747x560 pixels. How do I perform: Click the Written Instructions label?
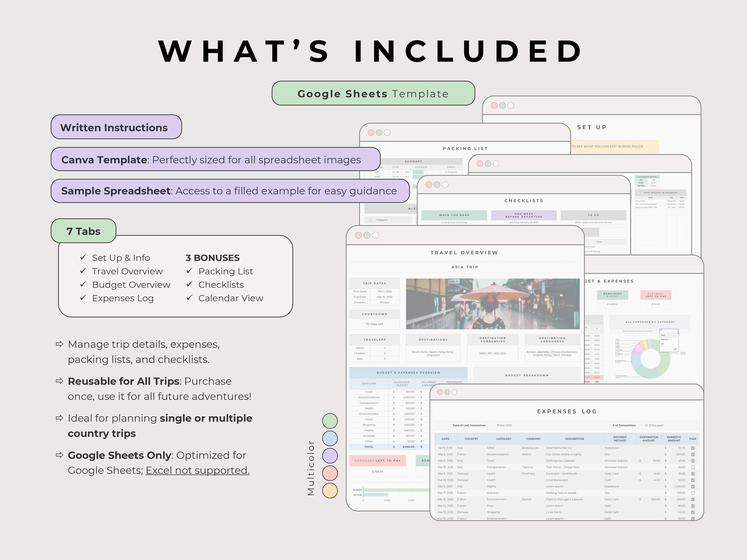116,127
